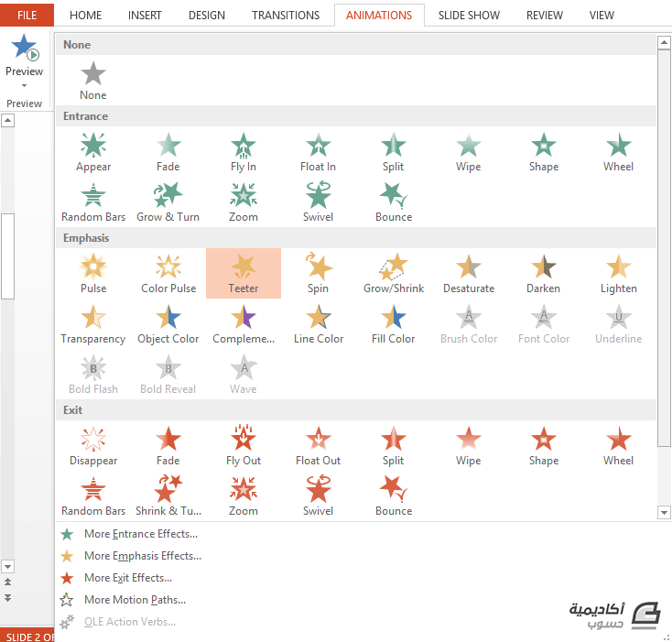Switch to the REVIEW tab
Viewport: 672px width, 642px height.
pos(545,15)
